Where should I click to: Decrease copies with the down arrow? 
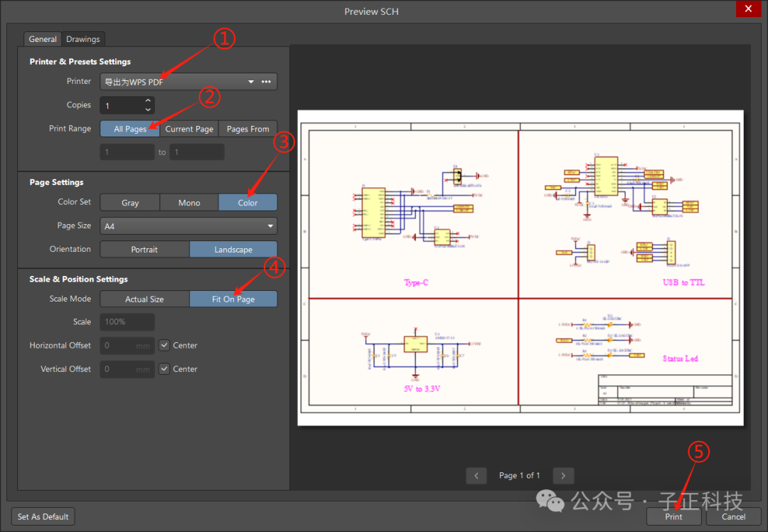click(x=148, y=110)
